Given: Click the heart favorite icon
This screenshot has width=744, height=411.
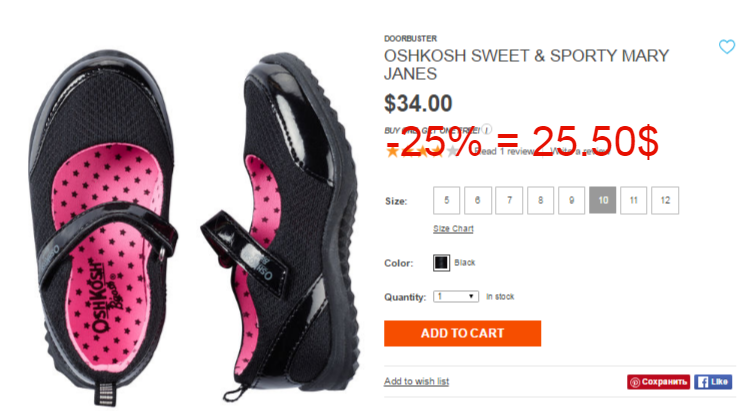Looking at the screenshot, I should click(726, 47).
